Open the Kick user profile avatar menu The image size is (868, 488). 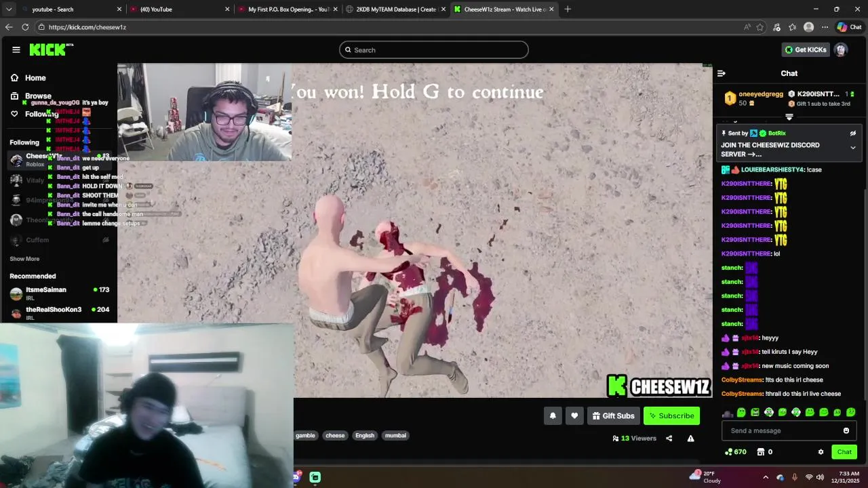point(841,49)
